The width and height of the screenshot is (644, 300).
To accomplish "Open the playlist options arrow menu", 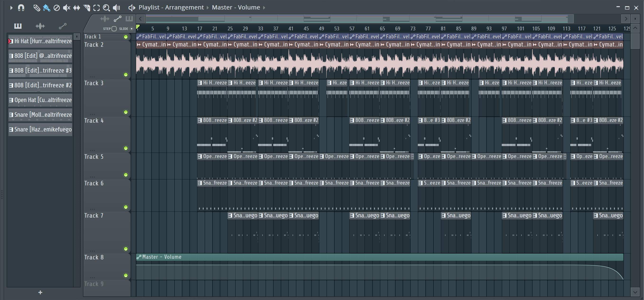I will [x=11, y=8].
